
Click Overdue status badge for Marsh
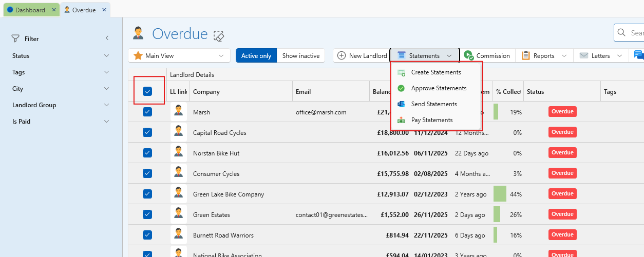click(x=562, y=112)
